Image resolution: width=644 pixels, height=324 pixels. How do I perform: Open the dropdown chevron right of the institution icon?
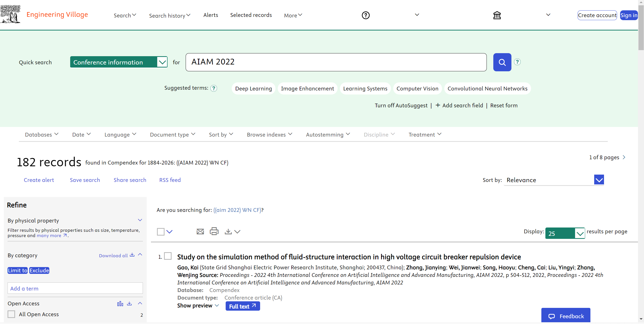coord(548,15)
